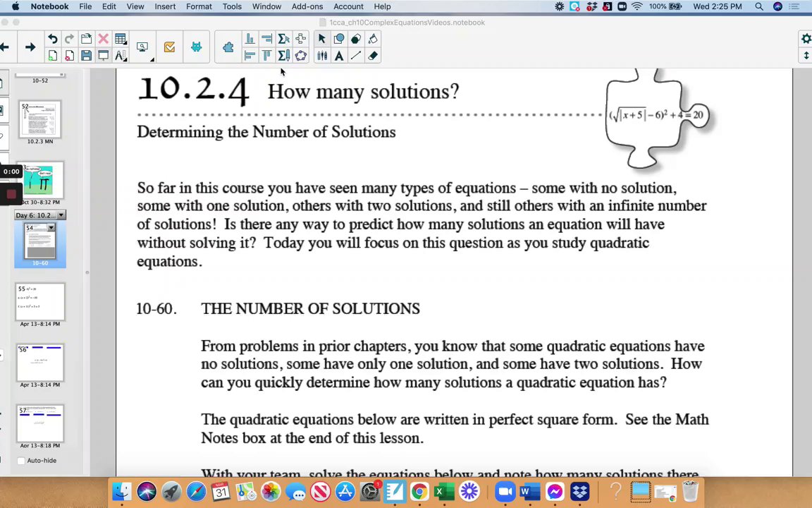Enable the Auto-hide checkbox

21,461
